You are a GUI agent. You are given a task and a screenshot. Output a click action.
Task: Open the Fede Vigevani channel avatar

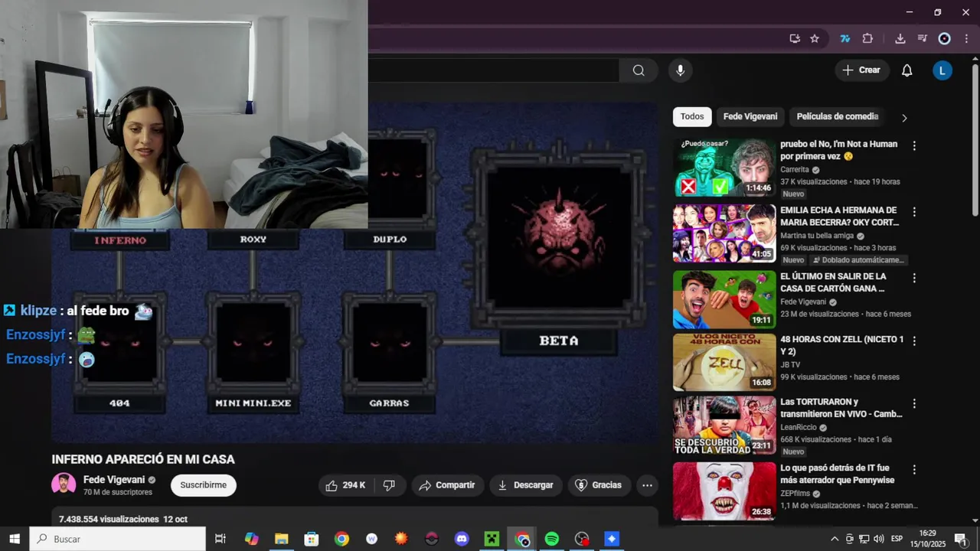click(x=64, y=485)
